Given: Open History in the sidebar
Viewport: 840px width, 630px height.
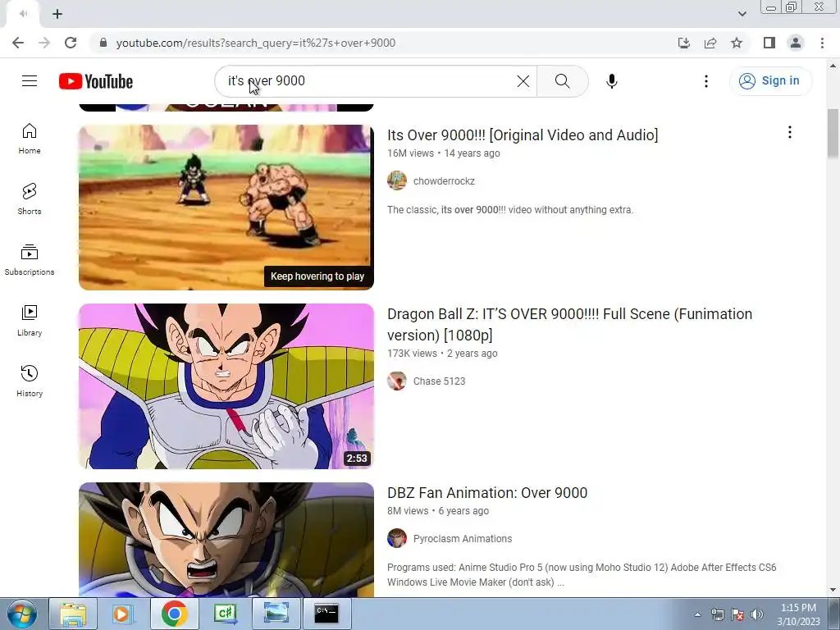Looking at the screenshot, I should click(30, 381).
